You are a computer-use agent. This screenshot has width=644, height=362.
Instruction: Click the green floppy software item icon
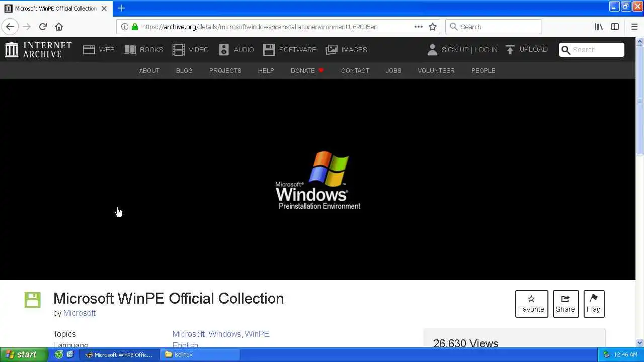click(33, 300)
